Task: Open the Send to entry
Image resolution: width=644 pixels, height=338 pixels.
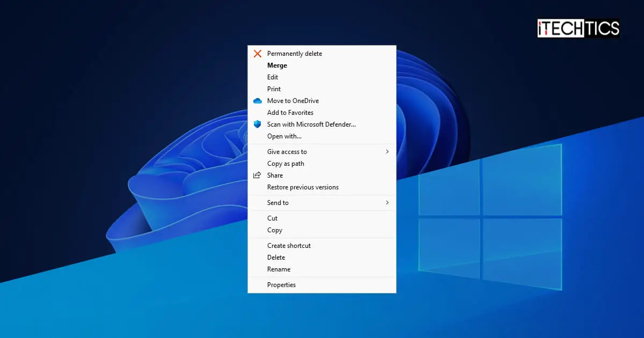Action: click(322, 203)
